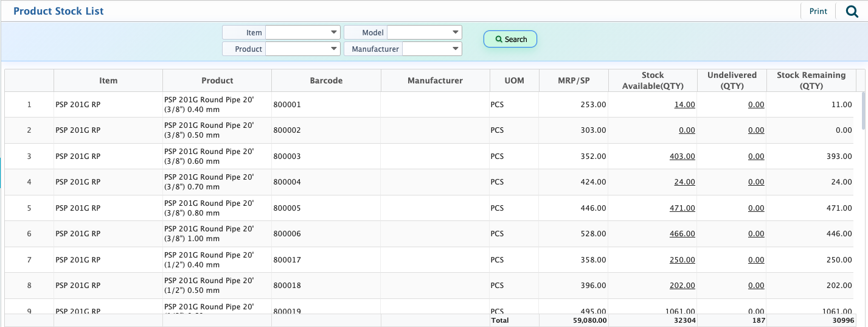Select barcode cell 800002

pyautogui.click(x=326, y=130)
